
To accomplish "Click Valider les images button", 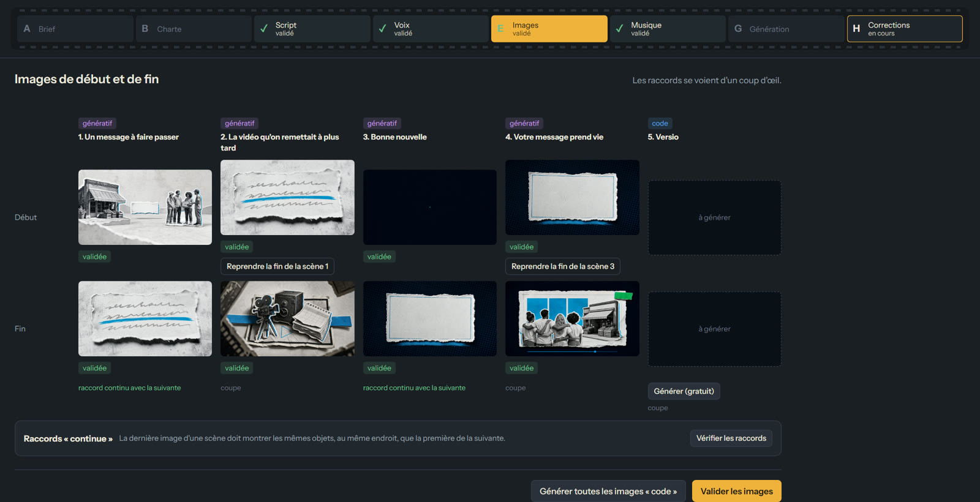I will (x=737, y=491).
